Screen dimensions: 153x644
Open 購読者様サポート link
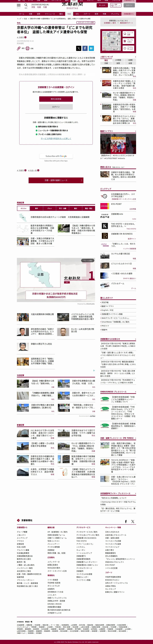(126, 23)
